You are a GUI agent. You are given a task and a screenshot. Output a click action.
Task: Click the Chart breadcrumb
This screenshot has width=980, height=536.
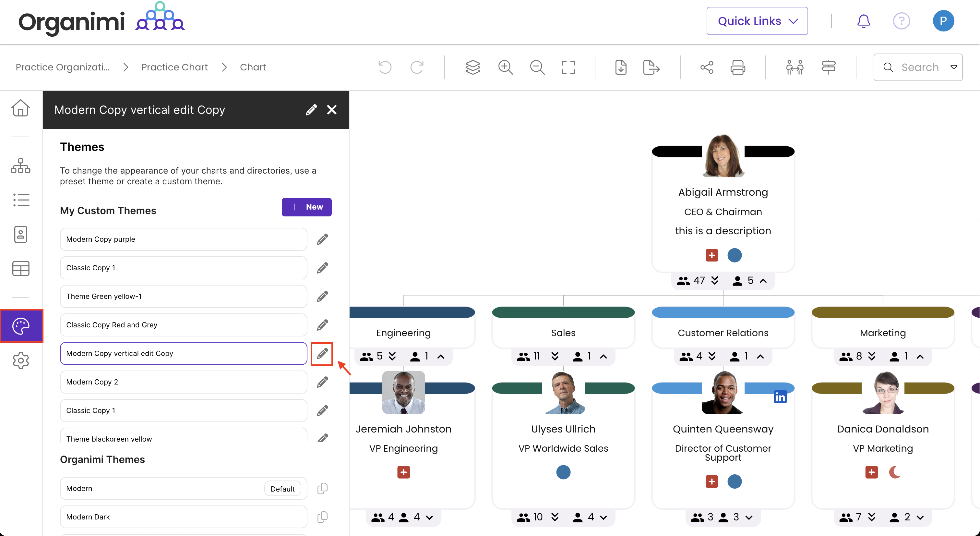coord(253,67)
